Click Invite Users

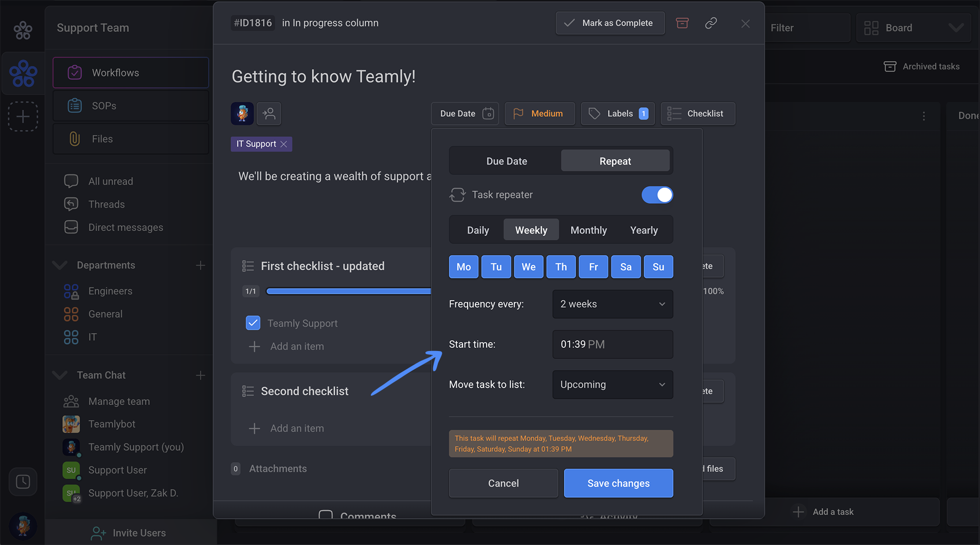(x=129, y=533)
